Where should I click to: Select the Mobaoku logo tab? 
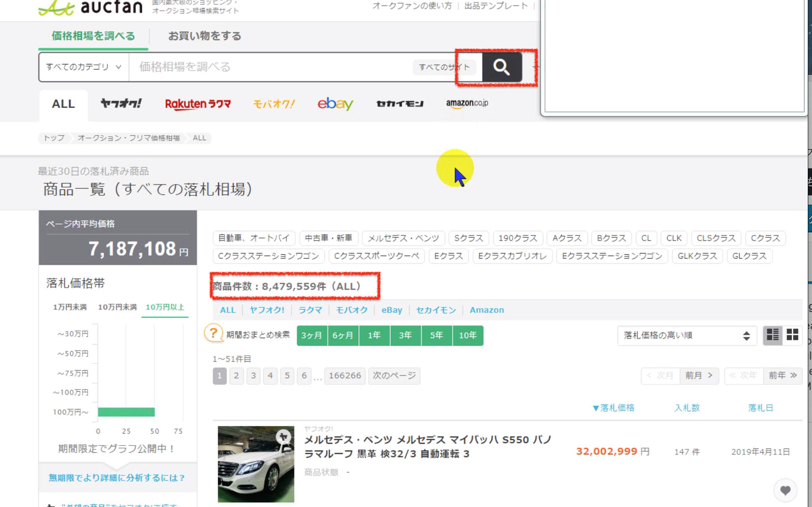click(274, 104)
